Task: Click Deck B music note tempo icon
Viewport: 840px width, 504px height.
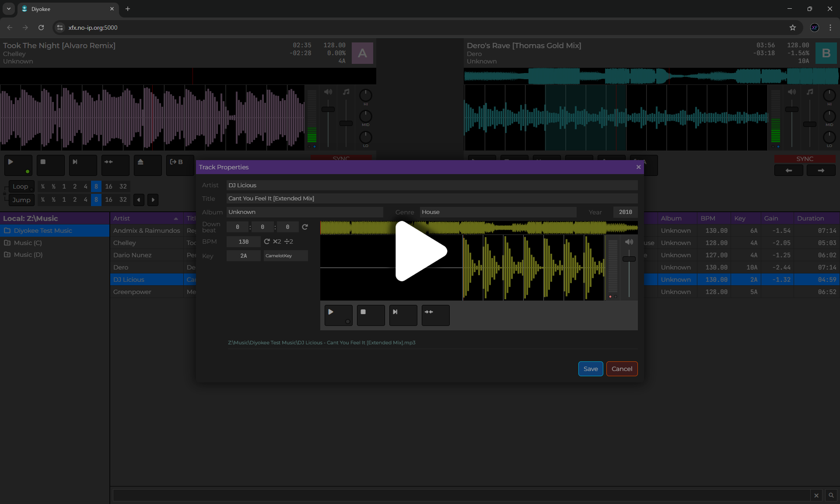Action: tap(810, 92)
